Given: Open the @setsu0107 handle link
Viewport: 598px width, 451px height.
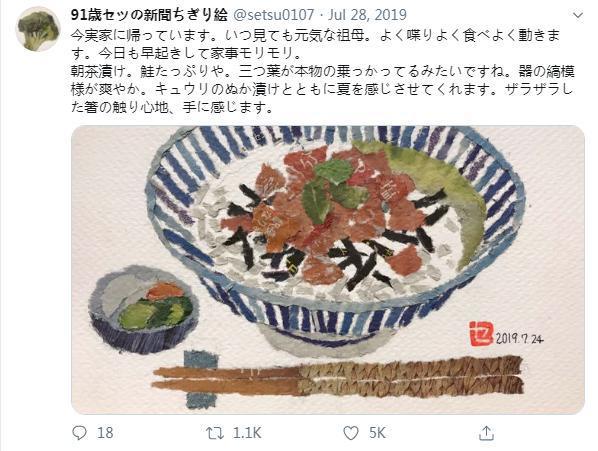Looking at the screenshot, I should [x=273, y=15].
